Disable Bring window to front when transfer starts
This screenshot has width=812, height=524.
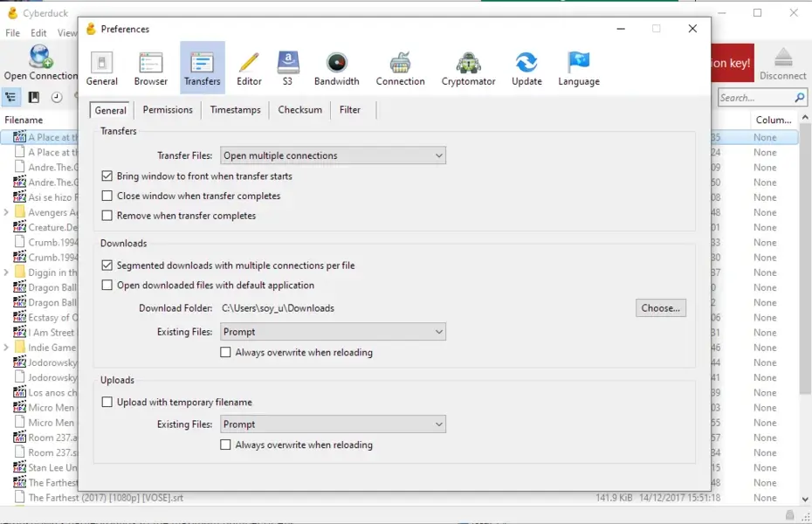click(x=107, y=176)
